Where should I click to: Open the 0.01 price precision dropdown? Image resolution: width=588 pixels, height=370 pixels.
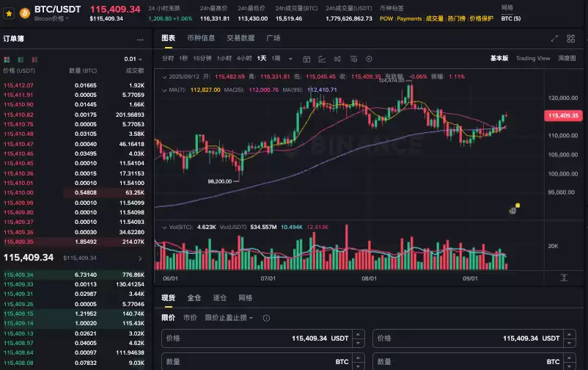[133, 59]
